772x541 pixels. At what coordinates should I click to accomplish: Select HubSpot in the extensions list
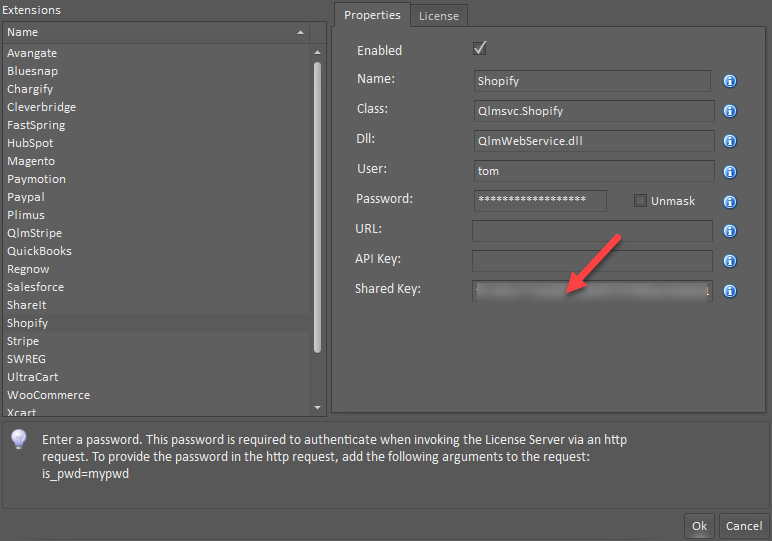[x=156, y=143]
